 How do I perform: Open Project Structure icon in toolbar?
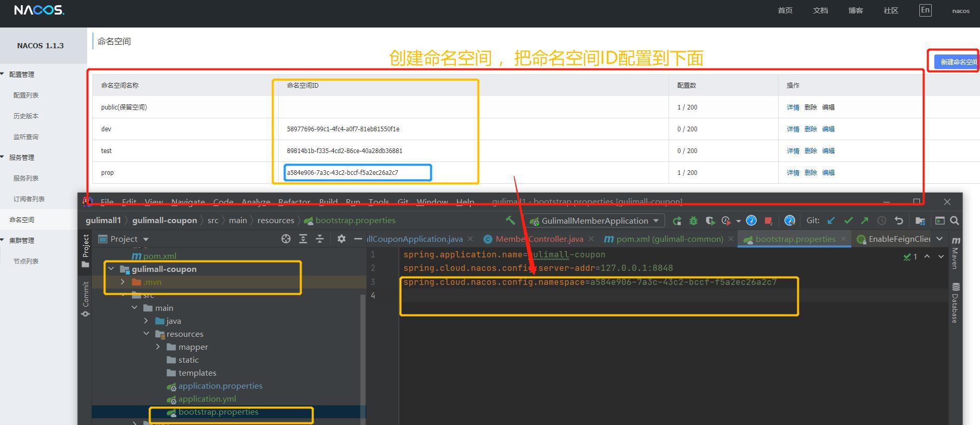pos(920,221)
